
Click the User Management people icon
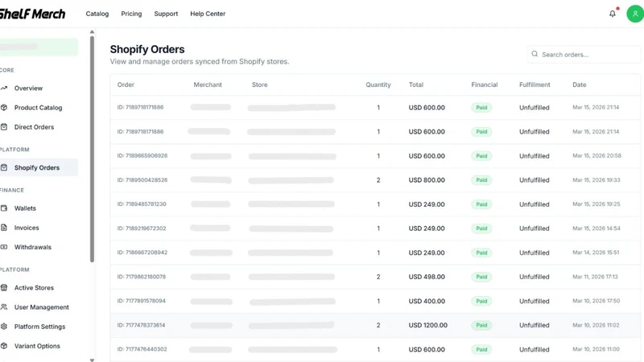coord(4,307)
